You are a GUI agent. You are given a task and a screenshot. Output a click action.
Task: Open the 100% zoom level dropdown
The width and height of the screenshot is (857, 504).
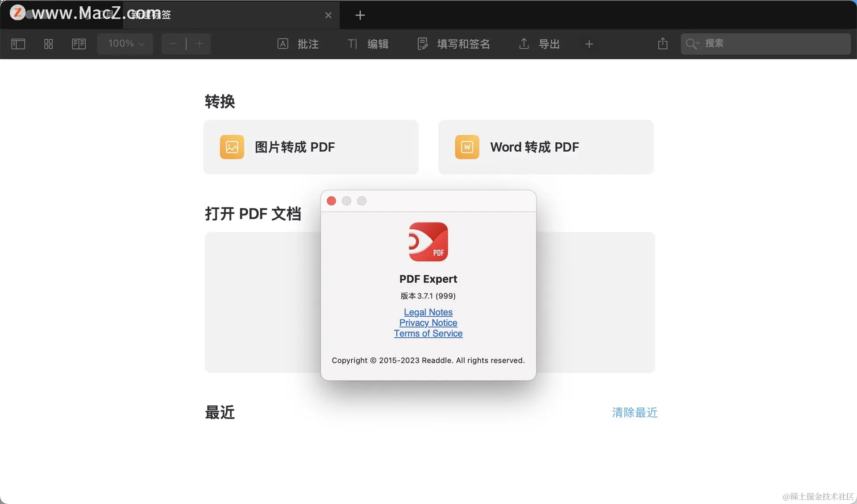pyautogui.click(x=125, y=44)
